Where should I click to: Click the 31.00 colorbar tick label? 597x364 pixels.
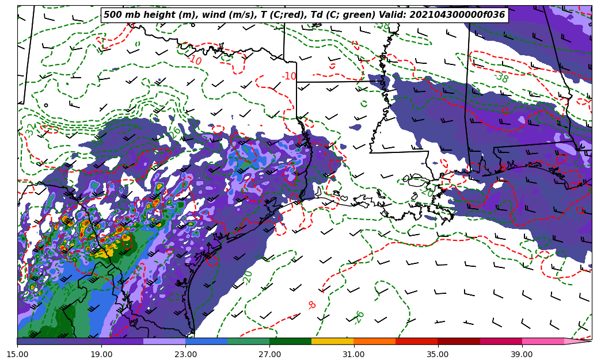click(x=353, y=354)
